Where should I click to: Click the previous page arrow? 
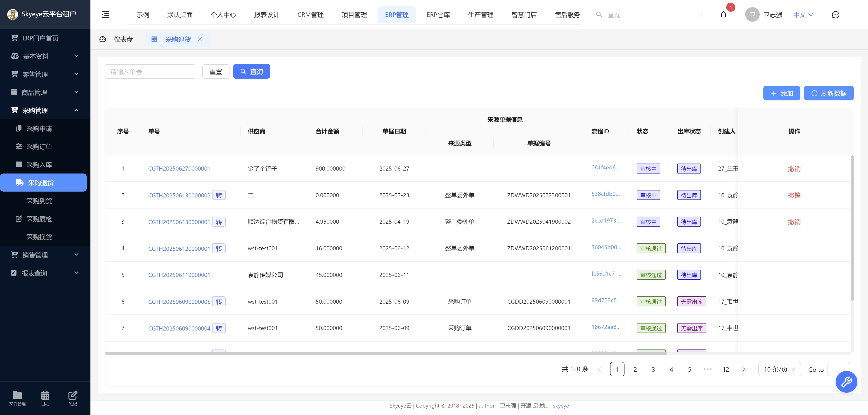tap(599, 369)
